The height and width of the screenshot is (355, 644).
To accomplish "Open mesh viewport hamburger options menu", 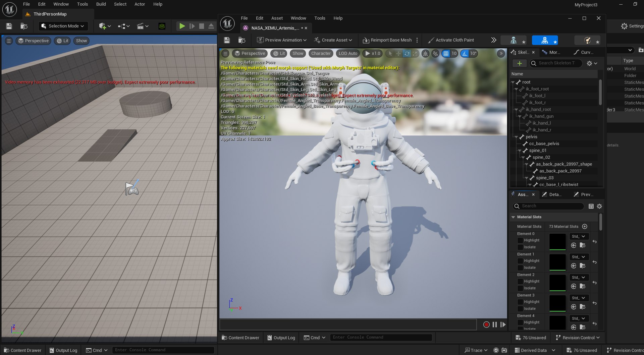I will [225, 54].
